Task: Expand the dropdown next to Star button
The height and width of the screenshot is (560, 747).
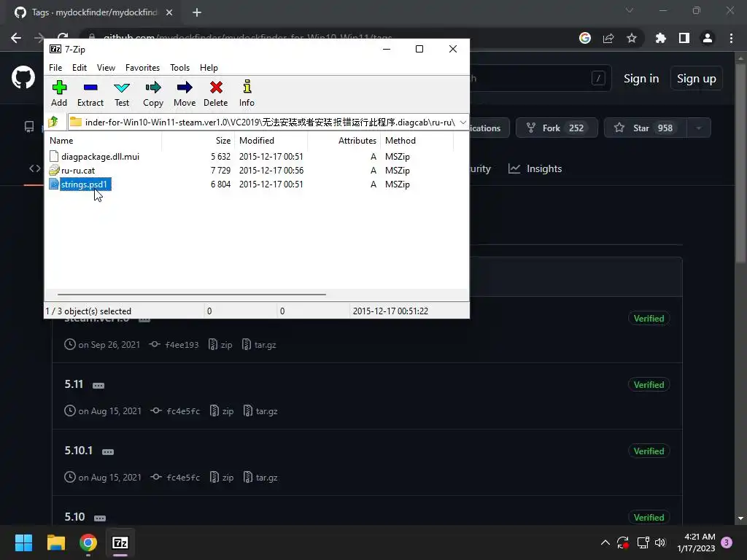Action: 699,128
